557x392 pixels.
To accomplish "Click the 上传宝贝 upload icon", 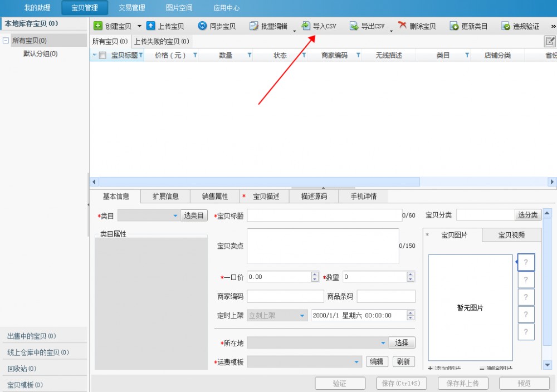I will click(x=151, y=26).
